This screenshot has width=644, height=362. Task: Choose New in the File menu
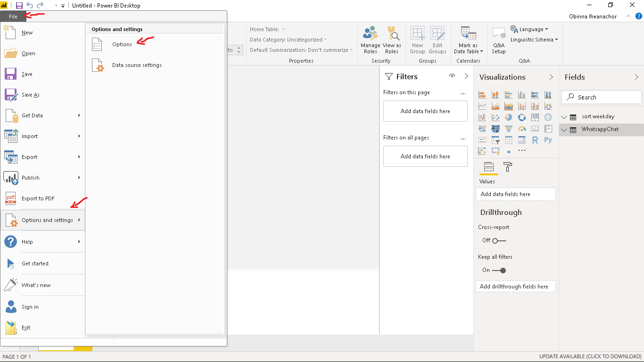tap(43, 33)
